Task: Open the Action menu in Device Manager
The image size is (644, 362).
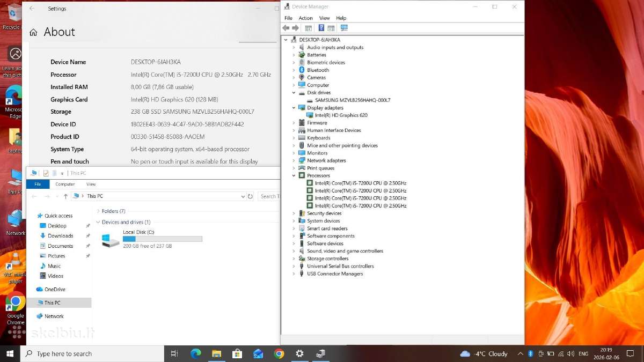Action: pos(305,18)
